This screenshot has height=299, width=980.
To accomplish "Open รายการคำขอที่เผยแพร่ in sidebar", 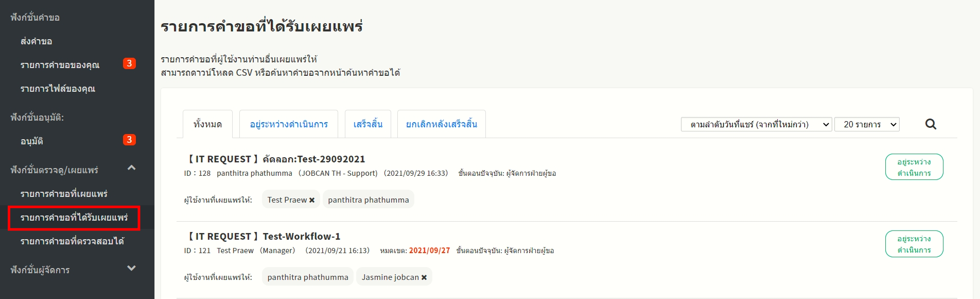I will tap(64, 194).
